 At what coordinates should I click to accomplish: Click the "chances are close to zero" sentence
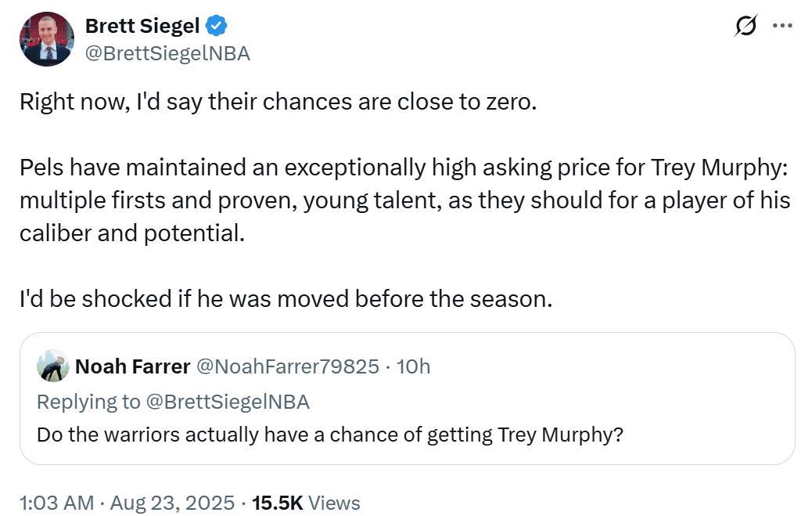point(278,102)
